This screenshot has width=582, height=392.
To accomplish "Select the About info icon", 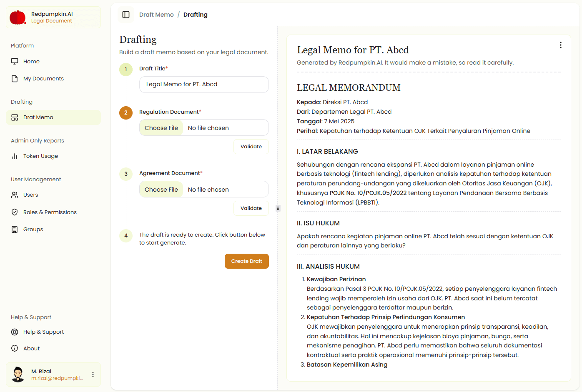I will pos(15,348).
